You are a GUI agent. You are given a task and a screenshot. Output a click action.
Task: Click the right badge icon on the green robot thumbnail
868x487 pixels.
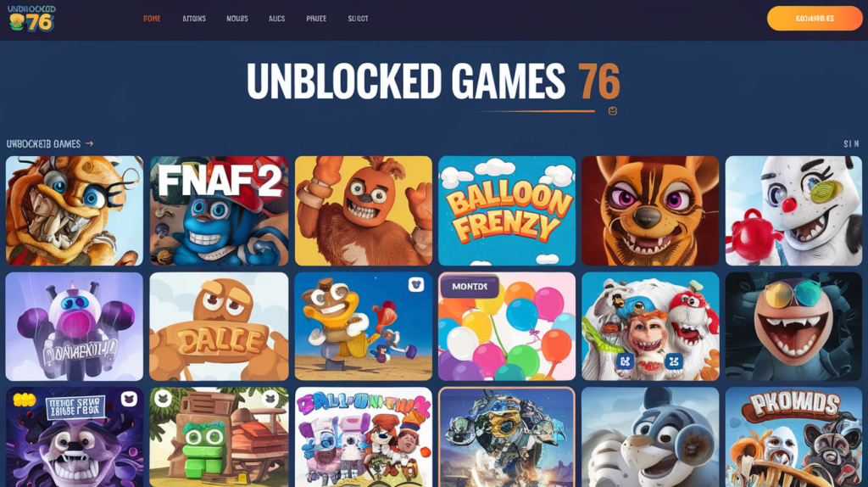coord(270,399)
